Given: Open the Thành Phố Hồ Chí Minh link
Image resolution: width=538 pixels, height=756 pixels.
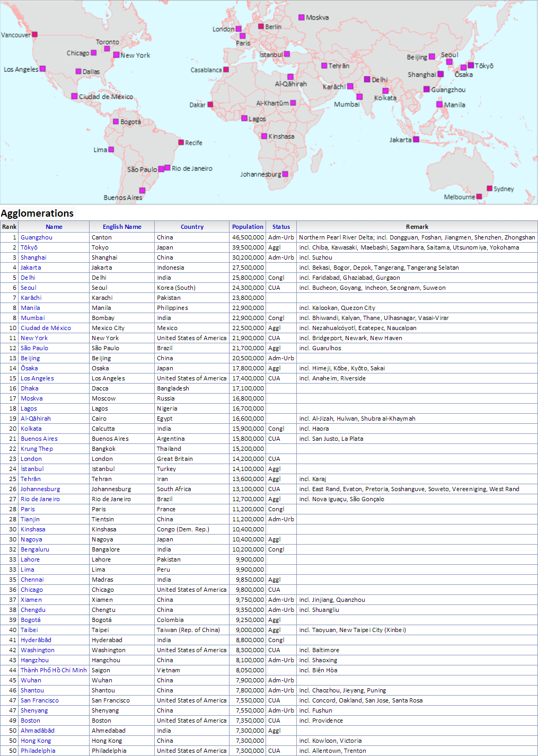Looking at the screenshot, I should pyautogui.click(x=54, y=670).
